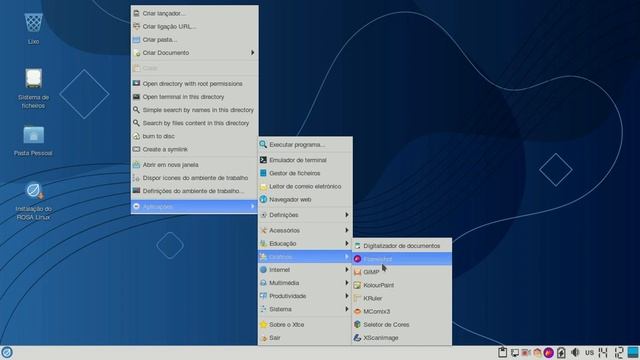
Task: Choose Search by files content in this directory
Action: (x=195, y=123)
